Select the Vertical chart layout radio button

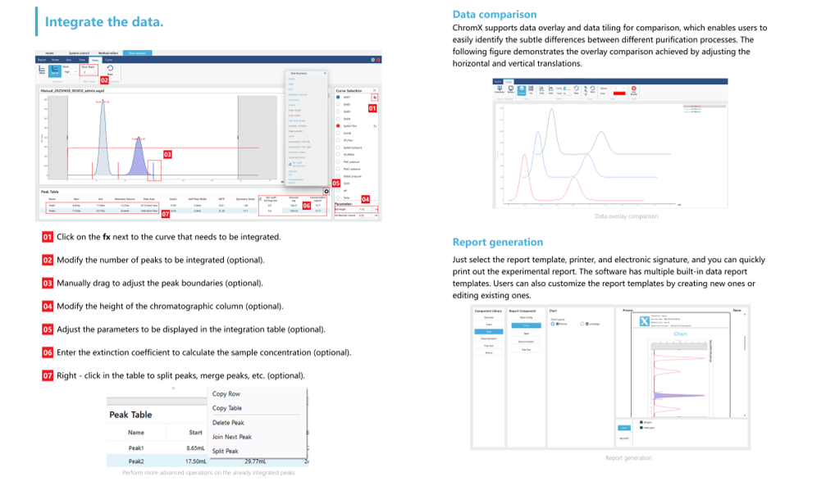pyautogui.click(x=553, y=324)
